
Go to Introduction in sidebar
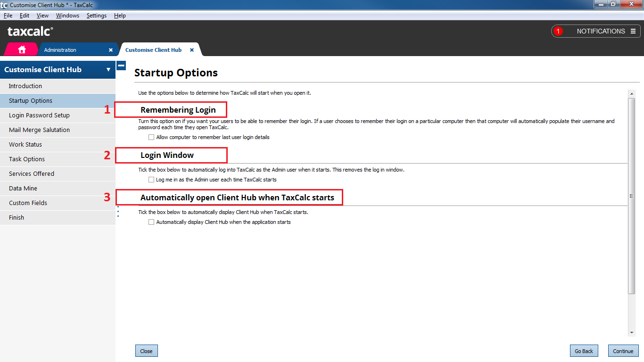click(58, 86)
